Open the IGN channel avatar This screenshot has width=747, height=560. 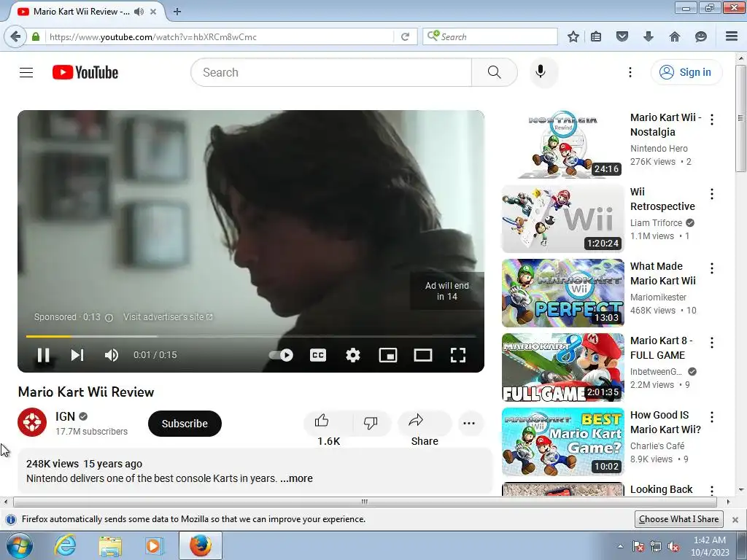32,422
